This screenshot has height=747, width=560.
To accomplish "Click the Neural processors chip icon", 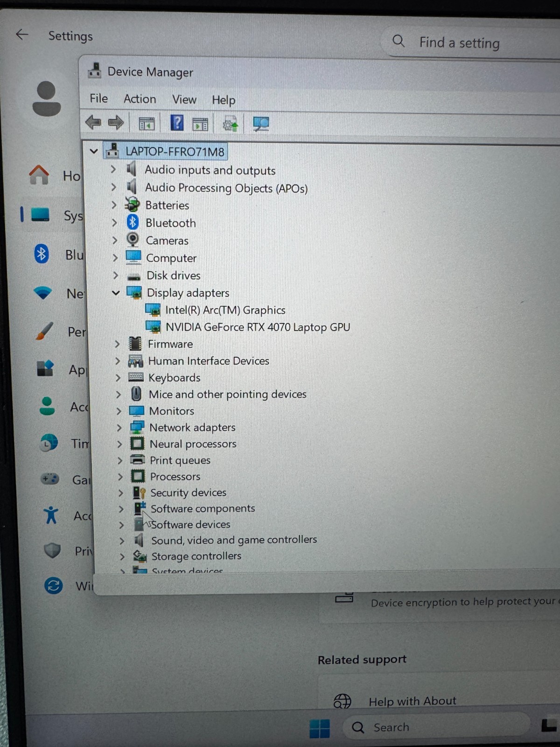I will [x=137, y=443].
